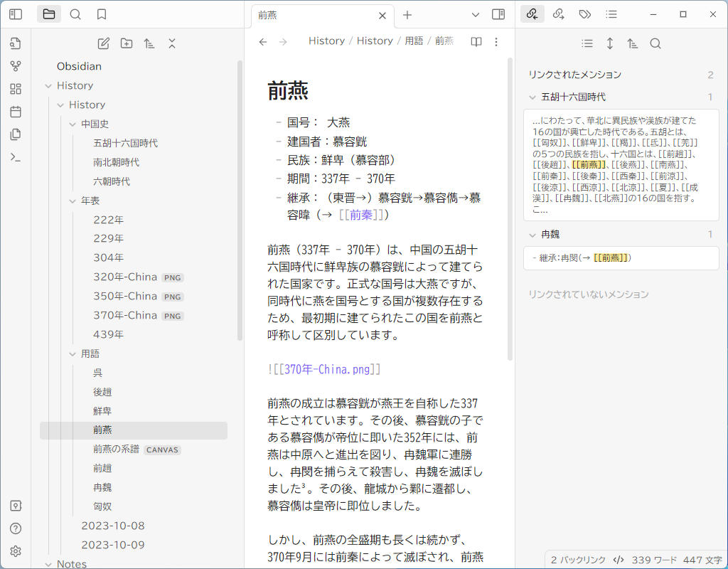Collapse 冉魏 backlink results
Image resolution: width=728 pixels, height=569 pixels.
(532, 235)
